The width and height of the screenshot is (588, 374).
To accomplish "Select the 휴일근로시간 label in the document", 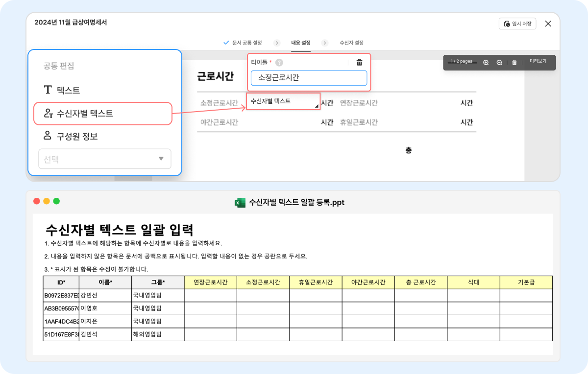I will 359,122.
